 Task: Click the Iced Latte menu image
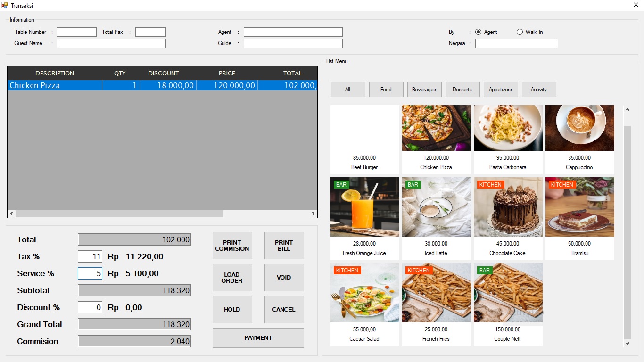(x=436, y=207)
